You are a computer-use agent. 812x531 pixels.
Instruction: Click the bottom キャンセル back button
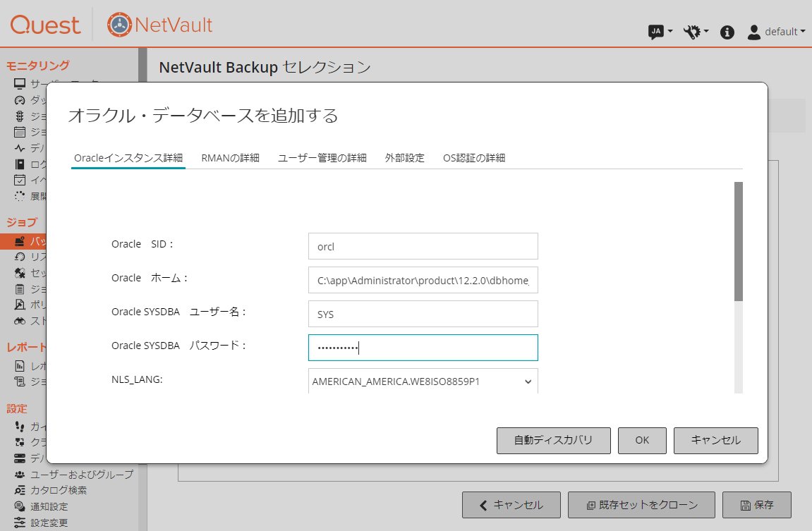pyautogui.click(x=511, y=505)
